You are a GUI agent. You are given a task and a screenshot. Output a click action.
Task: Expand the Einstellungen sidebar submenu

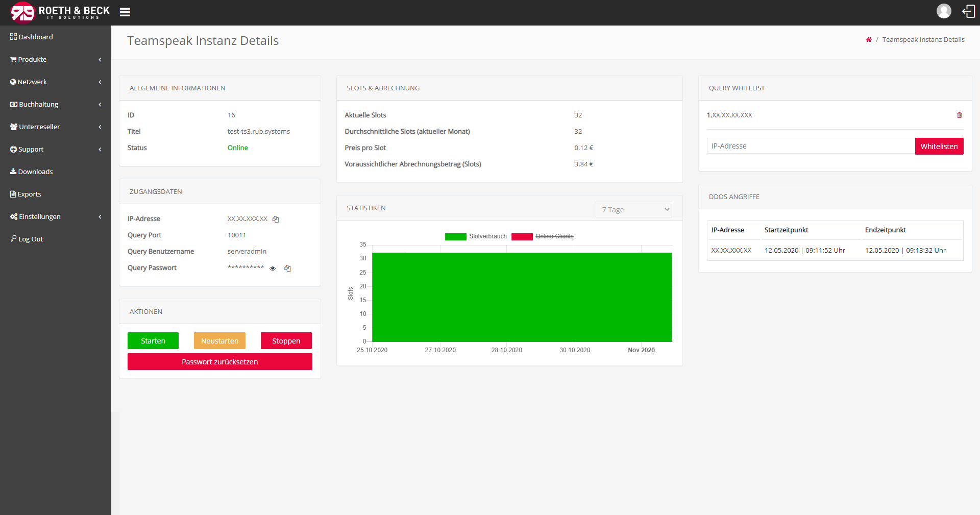coord(55,217)
